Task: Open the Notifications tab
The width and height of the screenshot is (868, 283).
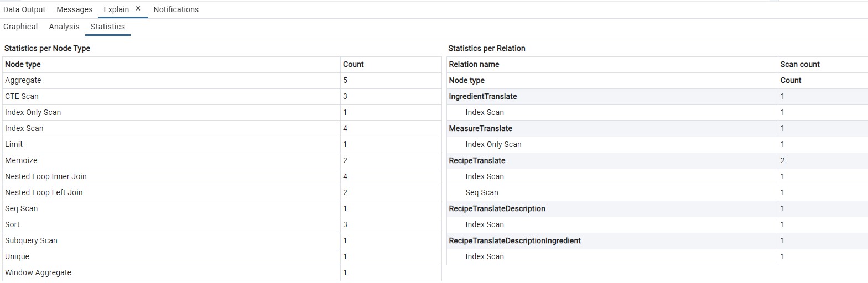Action: tap(176, 9)
